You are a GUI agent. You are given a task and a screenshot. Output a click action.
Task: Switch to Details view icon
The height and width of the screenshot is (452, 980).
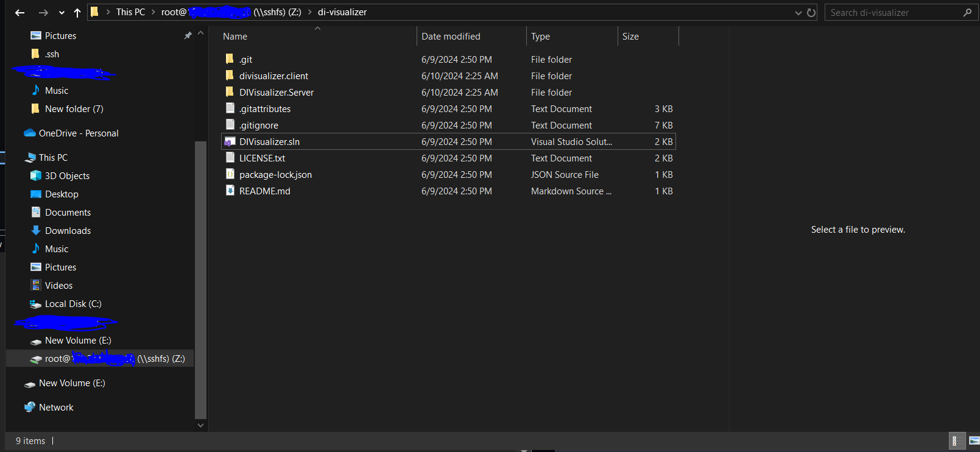[x=956, y=441]
